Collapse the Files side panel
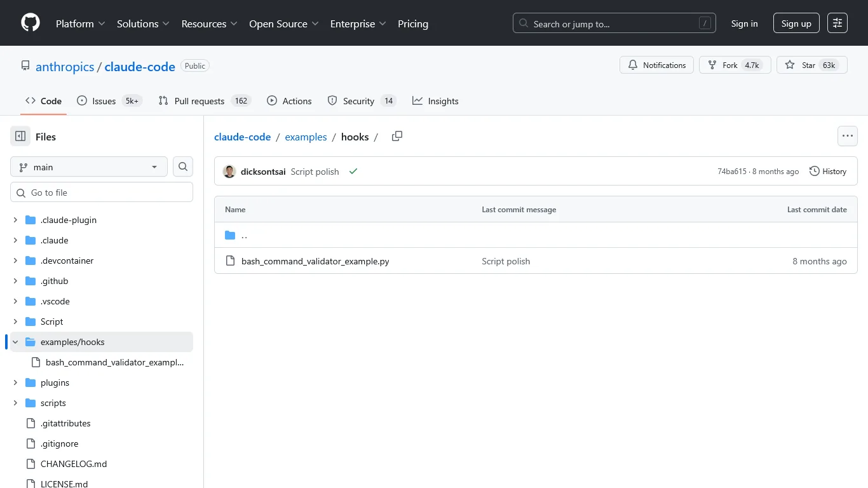 [20, 137]
